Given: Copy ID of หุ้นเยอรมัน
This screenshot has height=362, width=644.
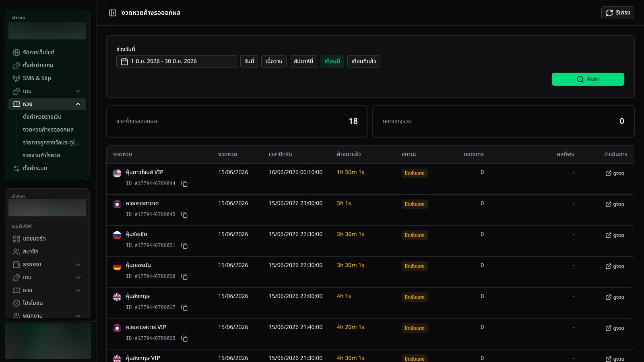Looking at the screenshot, I should click(x=184, y=277).
